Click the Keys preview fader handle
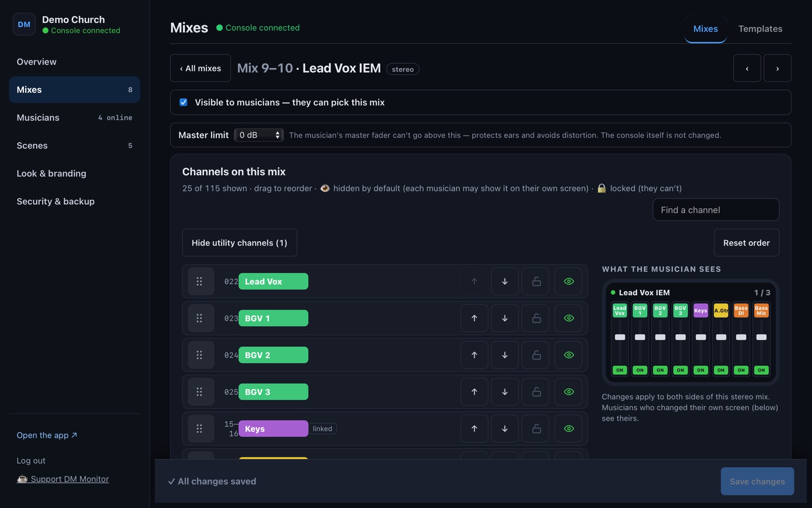 [x=700, y=337]
